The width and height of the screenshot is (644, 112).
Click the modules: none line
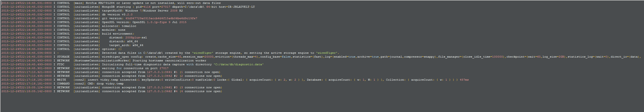pyautogui.click(x=113, y=30)
